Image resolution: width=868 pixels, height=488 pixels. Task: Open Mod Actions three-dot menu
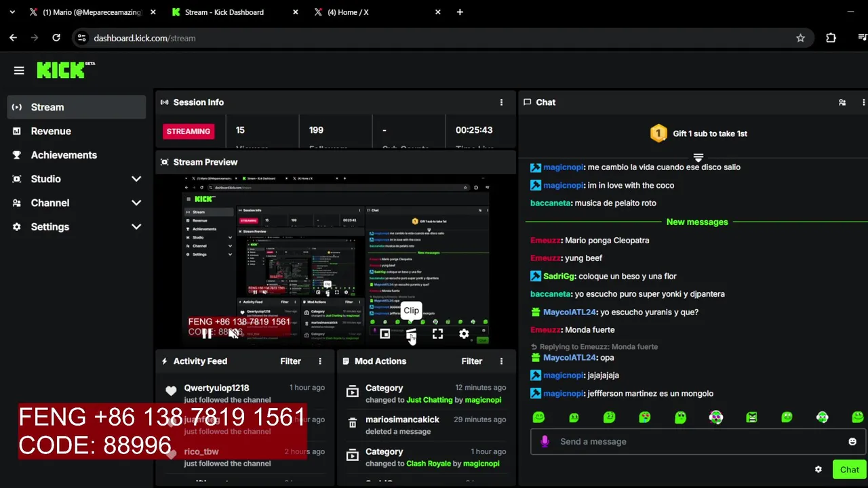(501, 361)
